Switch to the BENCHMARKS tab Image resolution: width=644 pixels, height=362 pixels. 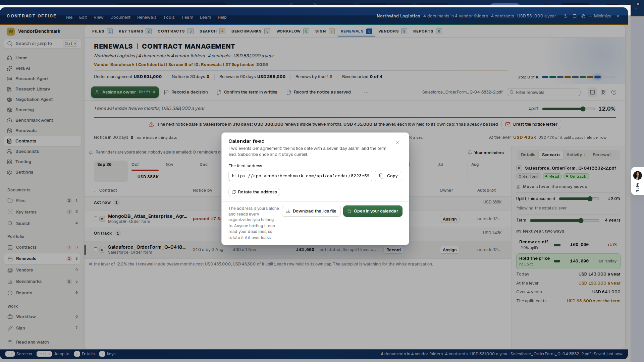coord(251,31)
